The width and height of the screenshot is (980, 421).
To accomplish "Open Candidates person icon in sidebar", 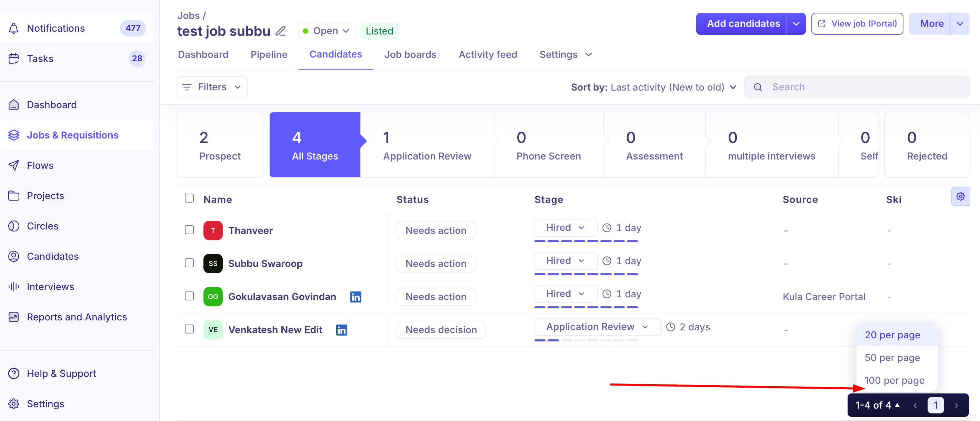I will pos(14,256).
